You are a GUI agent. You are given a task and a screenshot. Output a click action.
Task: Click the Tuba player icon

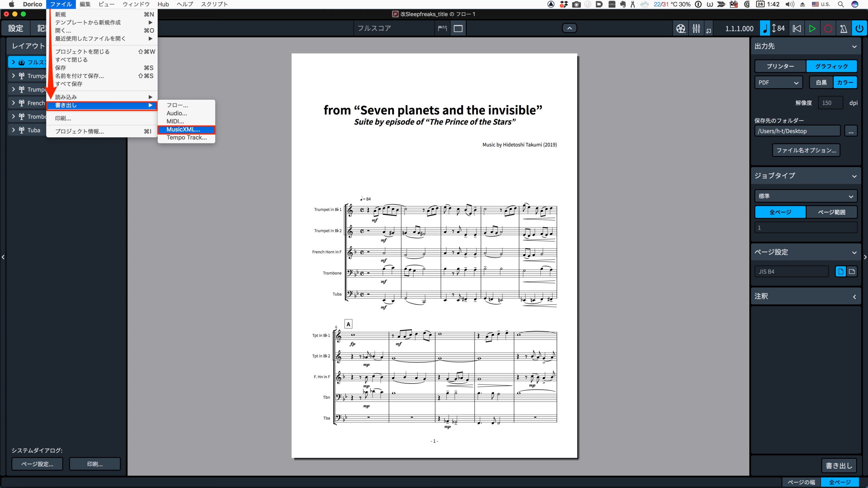coord(22,130)
